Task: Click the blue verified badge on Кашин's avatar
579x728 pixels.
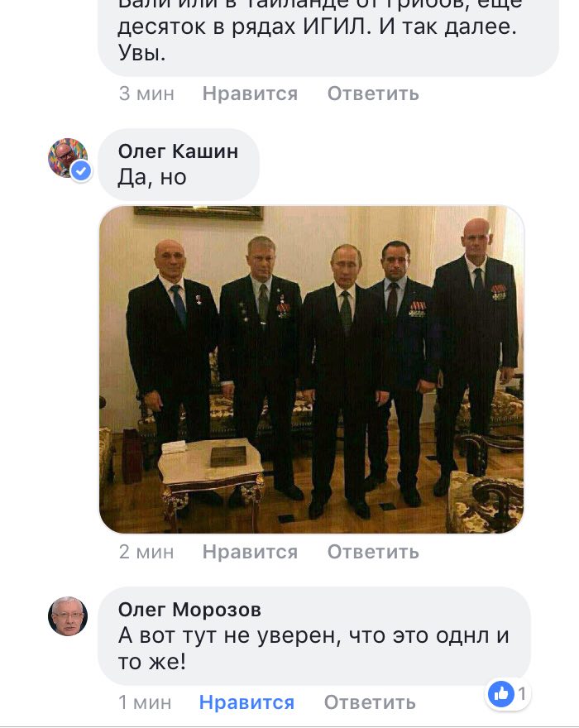Action: click(x=81, y=171)
